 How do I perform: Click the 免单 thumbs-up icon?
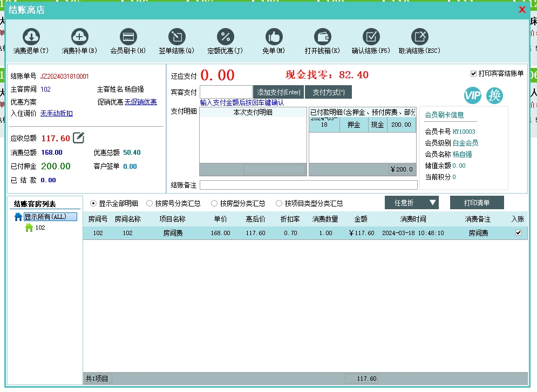tap(274, 37)
